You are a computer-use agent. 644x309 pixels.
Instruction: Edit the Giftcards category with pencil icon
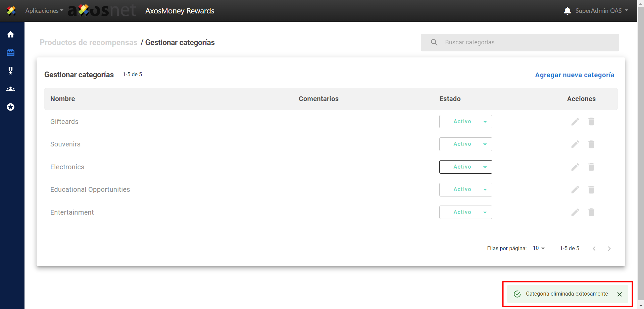point(575,122)
